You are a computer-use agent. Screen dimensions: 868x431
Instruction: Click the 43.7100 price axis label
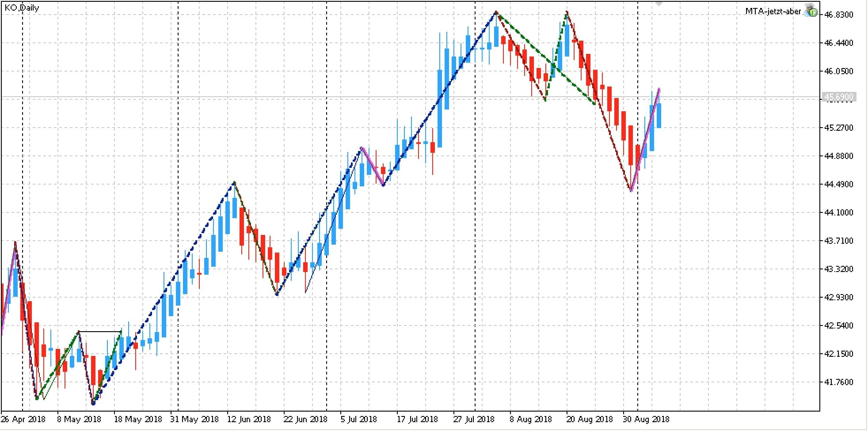(839, 241)
